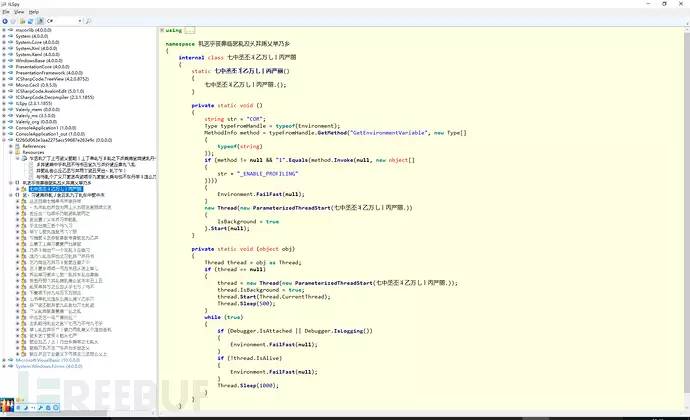Image resolution: width=690 pixels, height=420 pixels.
Task: Click the GetMethod call in code
Action: coord(332,133)
